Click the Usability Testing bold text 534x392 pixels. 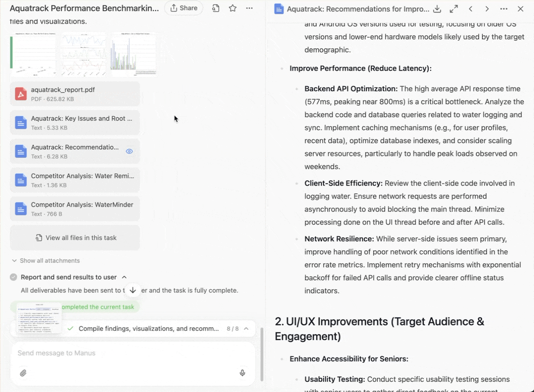point(334,379)
